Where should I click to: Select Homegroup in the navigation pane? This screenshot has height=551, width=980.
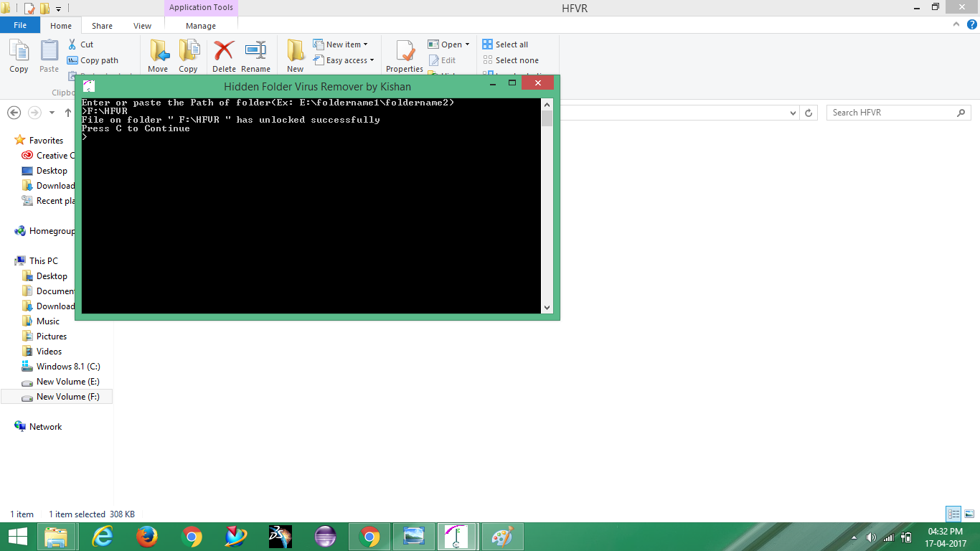pyautogui.click(x=52, y=231)
